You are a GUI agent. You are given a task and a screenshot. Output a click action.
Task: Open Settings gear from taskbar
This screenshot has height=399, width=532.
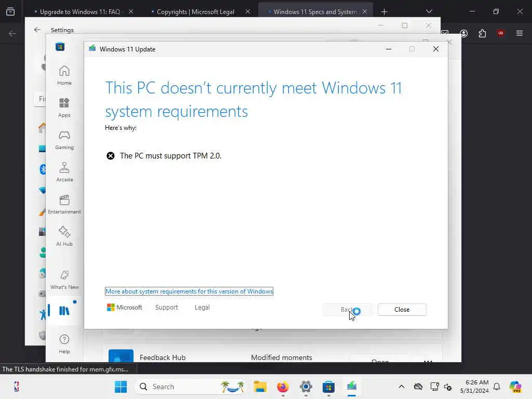pos(305,387)
